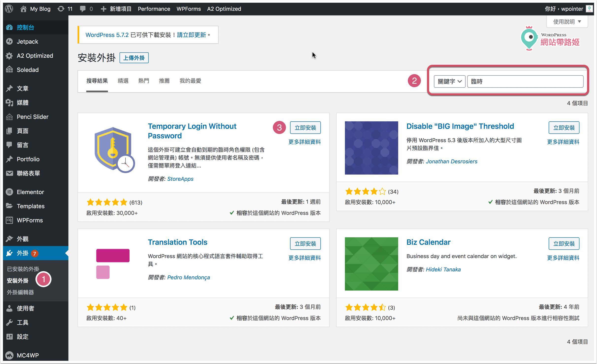Open 更多詳細資料 for Translation Tools
This screenshot has width=597, height=364.
pyautogui.click(x=305, y=258)
